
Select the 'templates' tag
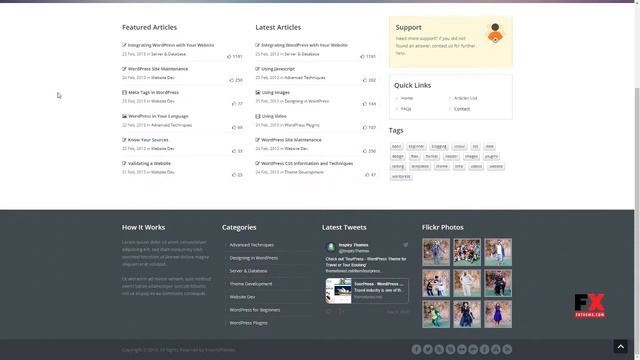click(420, 167)
